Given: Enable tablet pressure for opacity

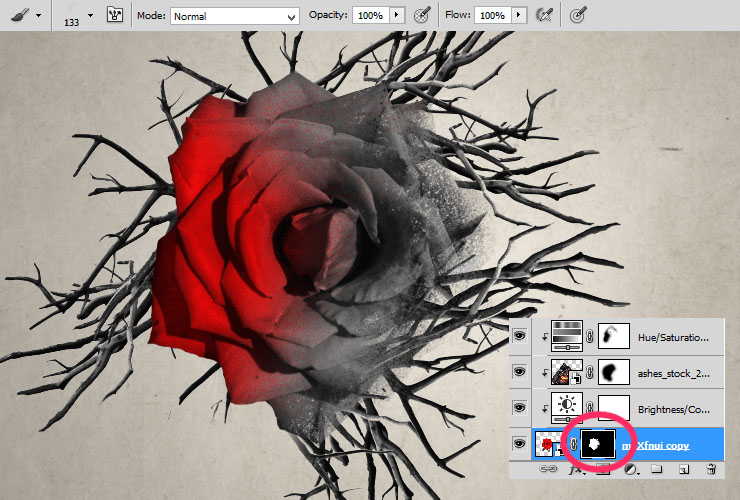Looking at the screenshot, I should [x=423, y=16].
